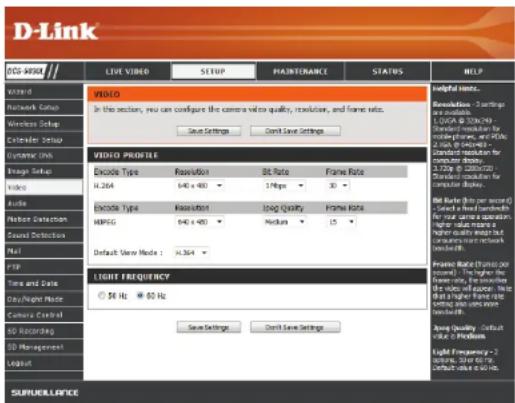Image resolution: width=515 pixels, height=403 pixels.
Task: Click the camera model label box
Action: point(25,71)
